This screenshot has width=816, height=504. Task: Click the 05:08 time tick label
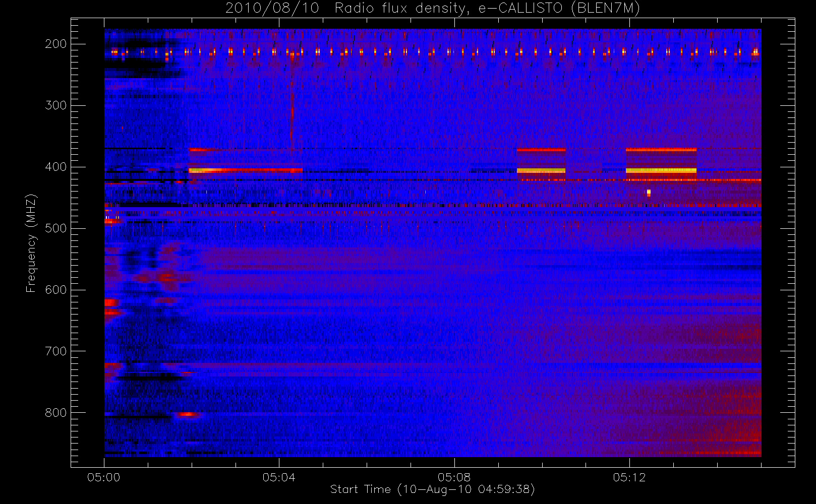(x=454, y=477)
